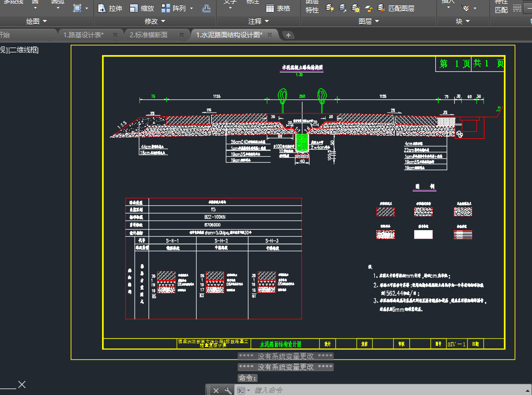Click the BZZ-100KN cell in the drawing table
This screenshot has height=395, width=532.
(x=214, y=217)
